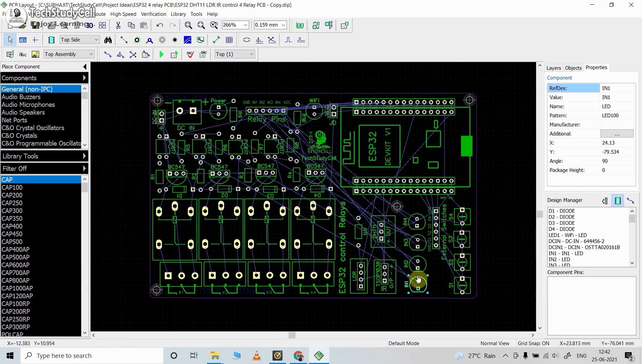642x364 pixels.
Task: Switch component view in Design Manager
Action: pos(618,201)
